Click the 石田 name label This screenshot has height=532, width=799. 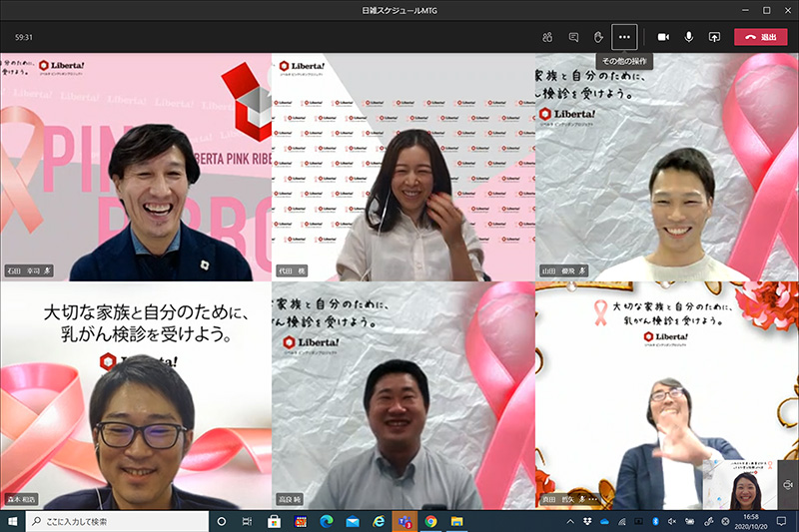(x=30, y=270)
